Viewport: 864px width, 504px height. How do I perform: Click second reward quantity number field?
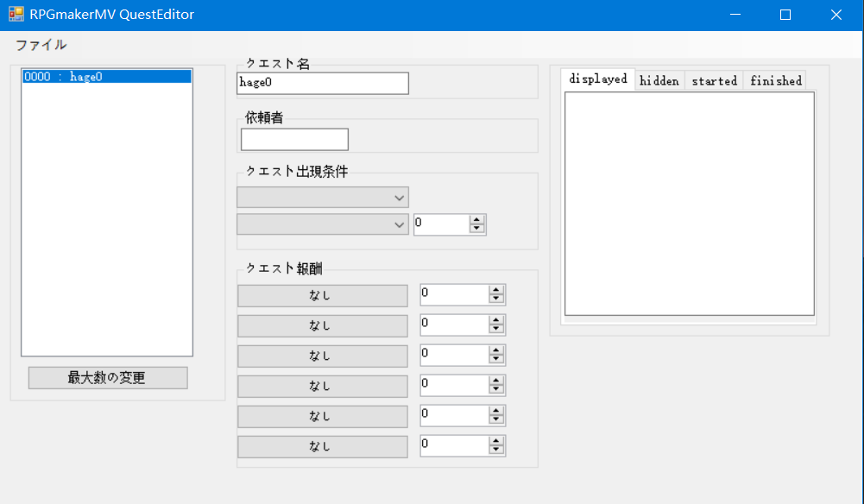click(455, 325)
